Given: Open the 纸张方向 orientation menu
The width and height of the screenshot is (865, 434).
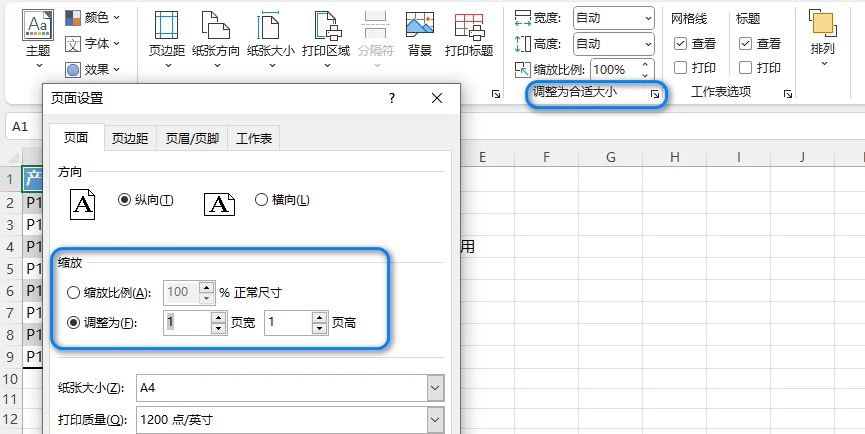Looking at the screenshot, I should click(x=216, y=39).
